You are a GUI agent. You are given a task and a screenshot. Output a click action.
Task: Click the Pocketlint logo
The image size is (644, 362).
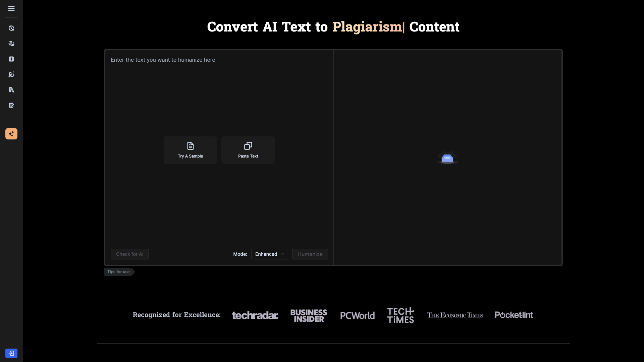pos(514,315)
